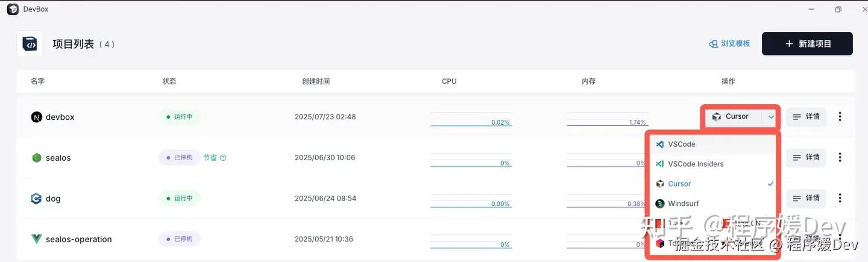Click the 运行中 status badge for dog
Screen dimensions: 868x262
[179, 198]
